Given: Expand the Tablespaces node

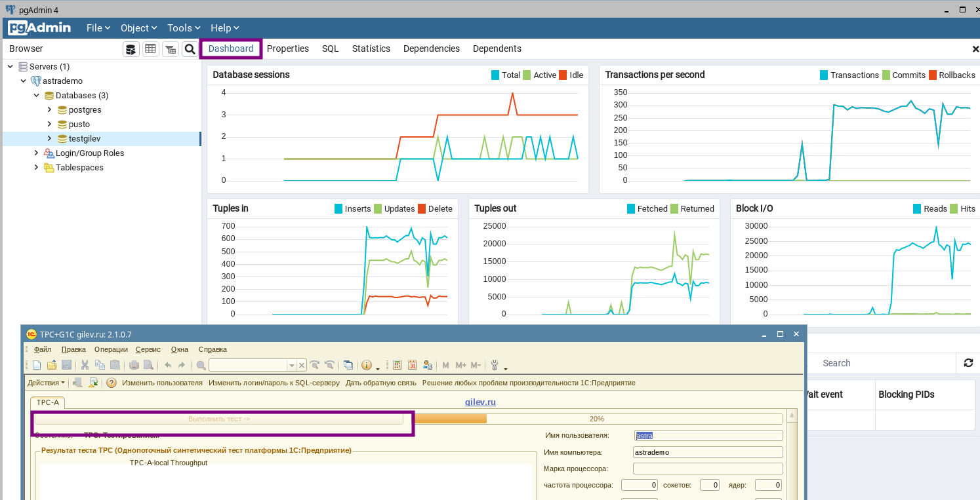Looking at the screenshot, I should pos(37,167).
